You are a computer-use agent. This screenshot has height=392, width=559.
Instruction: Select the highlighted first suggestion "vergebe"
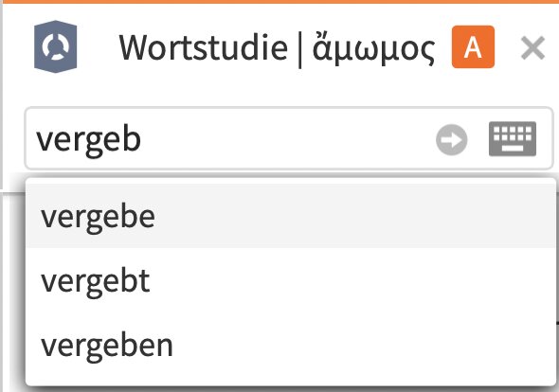click(291, 217)
